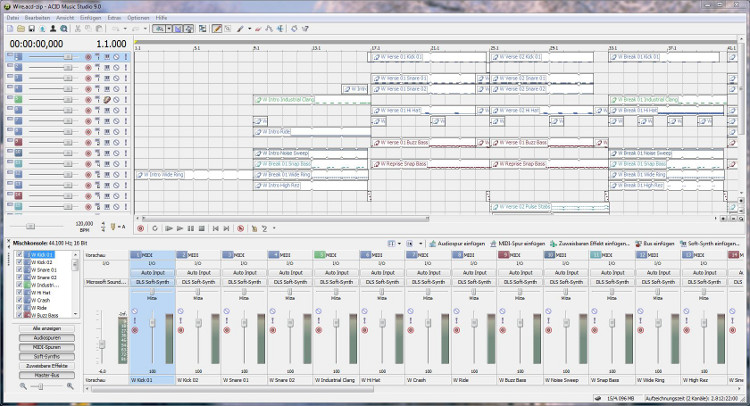Go to end of project
The width and height of the screenshot is (750, 406).
pyautogui.click(x=226, y=229)
